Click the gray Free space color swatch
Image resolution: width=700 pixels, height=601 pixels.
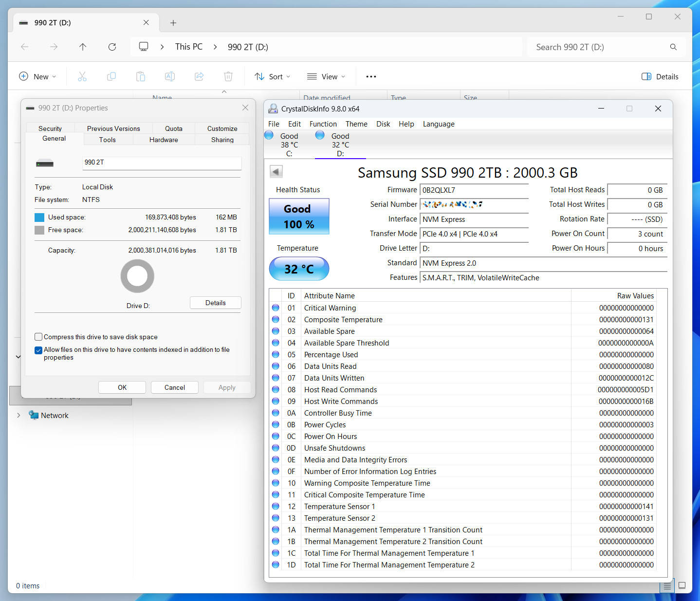39,230
